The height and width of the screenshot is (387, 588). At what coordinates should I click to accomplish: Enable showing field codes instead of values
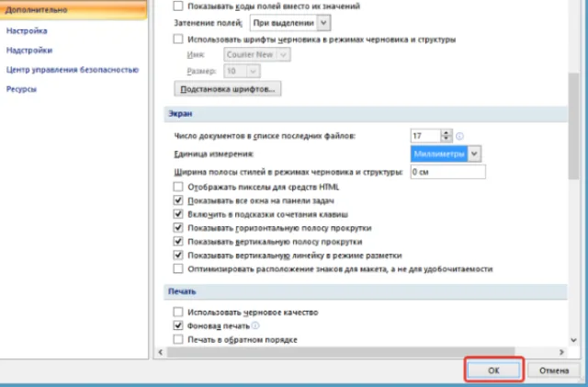click(x=178, y=6)
